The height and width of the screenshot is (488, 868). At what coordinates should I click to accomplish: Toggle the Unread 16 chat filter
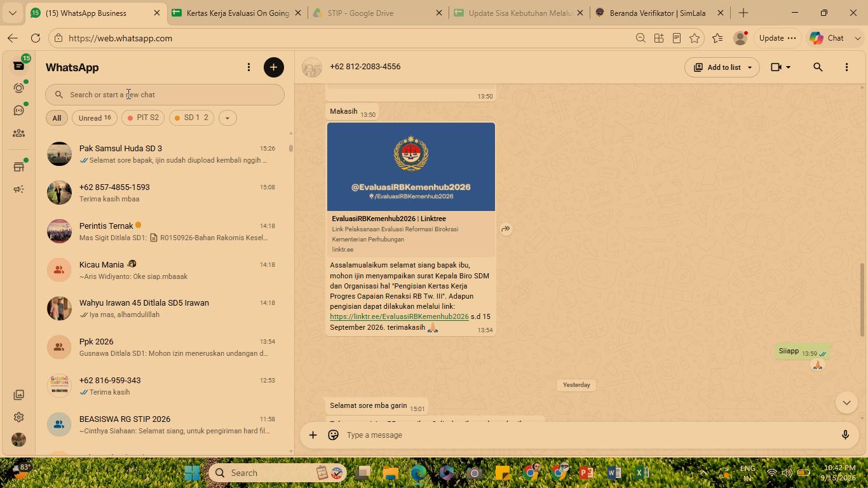(x=95, y=118)
